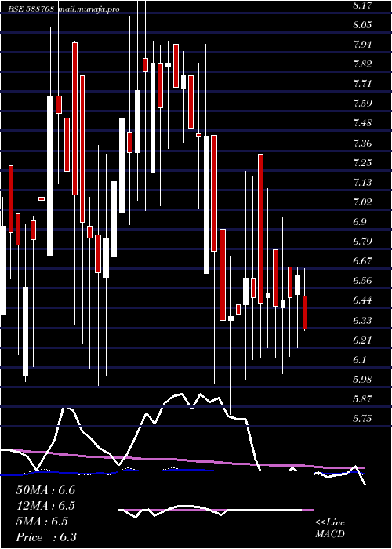
Task: Select the 5MA : 6.5 reading
Action: point(42,522)
